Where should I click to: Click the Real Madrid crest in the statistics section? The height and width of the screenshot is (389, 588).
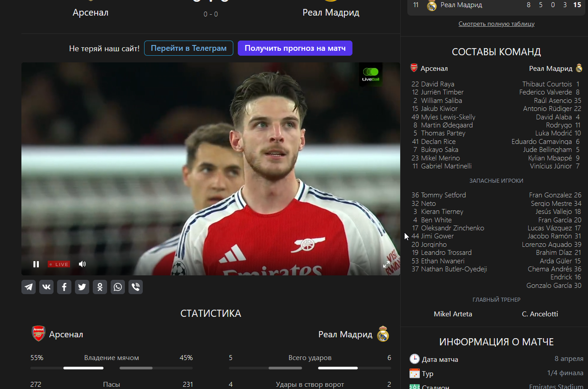(383, 334)
